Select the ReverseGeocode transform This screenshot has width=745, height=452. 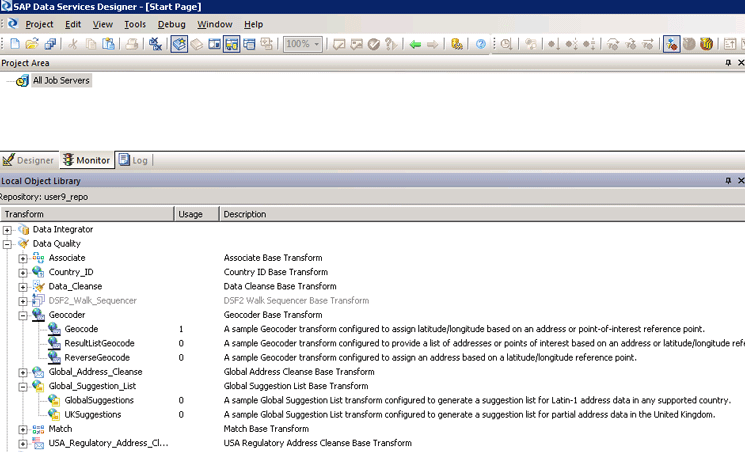[x=97, y=357]
